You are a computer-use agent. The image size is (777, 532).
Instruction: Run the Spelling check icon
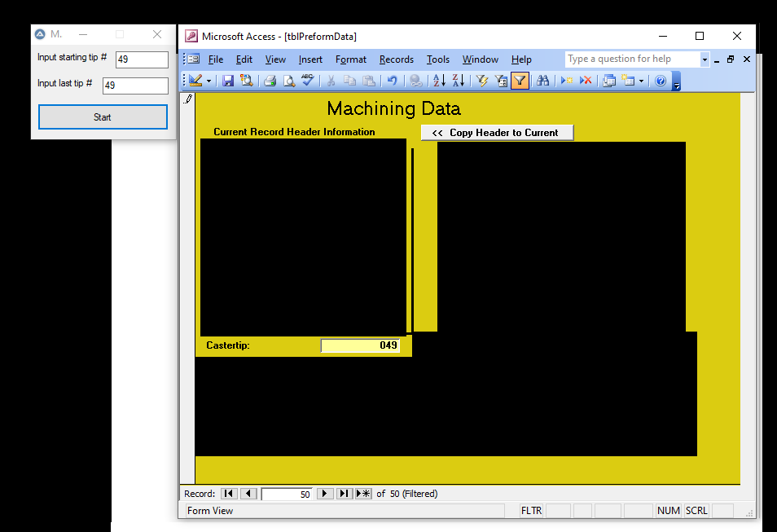[x=307, y=81]
